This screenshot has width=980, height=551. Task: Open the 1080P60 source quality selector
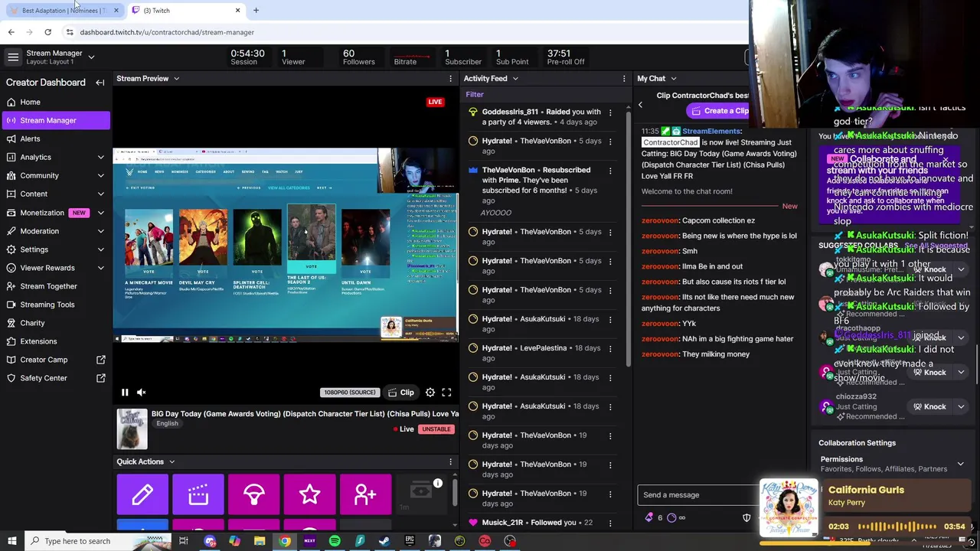coord(349,393)
